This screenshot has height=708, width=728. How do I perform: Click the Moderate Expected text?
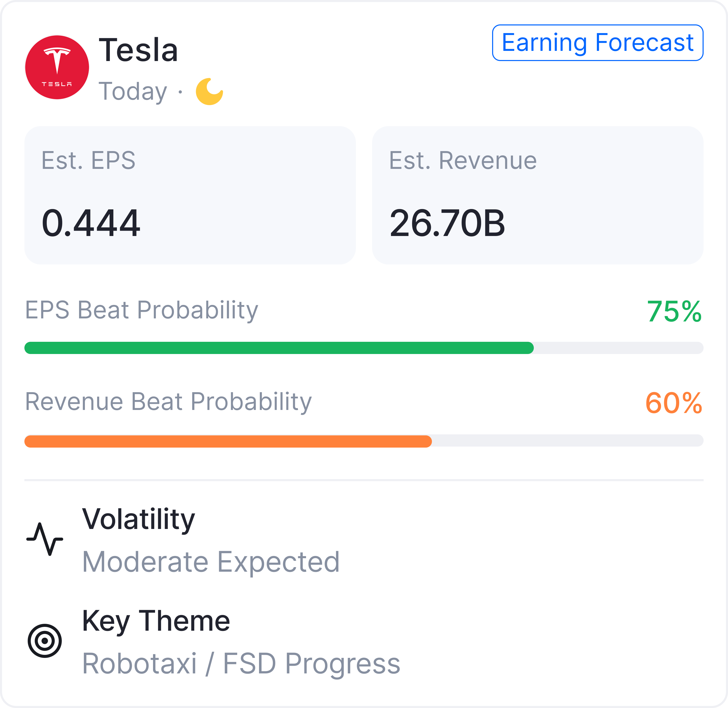211,562
